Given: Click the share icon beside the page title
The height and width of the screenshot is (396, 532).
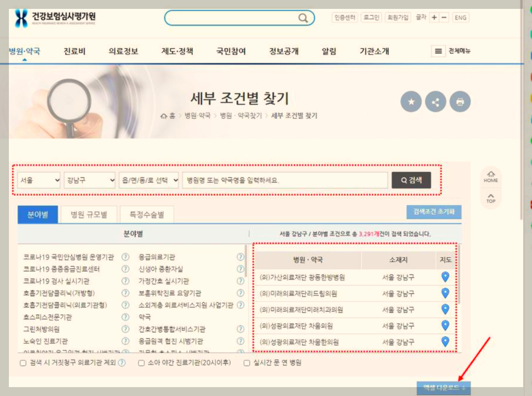Looking at the screenshot, I should click(x=436, y=101).
